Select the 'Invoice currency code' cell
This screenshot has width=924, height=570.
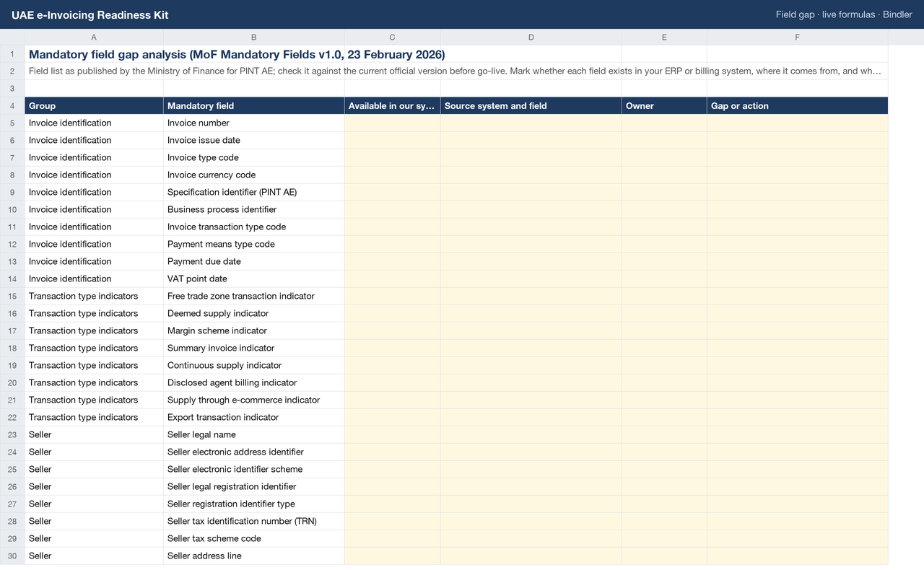point(253,175)
